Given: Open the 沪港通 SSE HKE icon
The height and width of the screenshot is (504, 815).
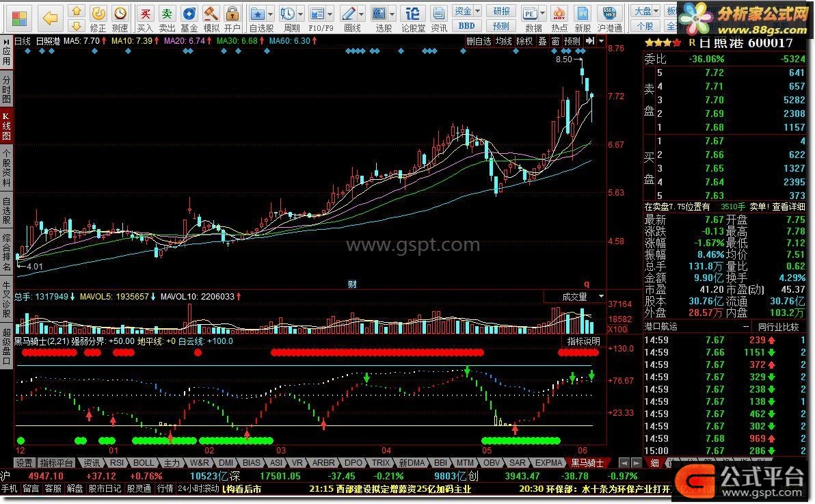Looking at the screenshot, I should click(x=609, y=18).
